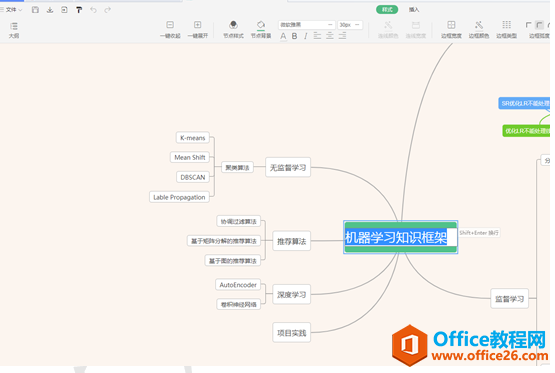
Task: Click the download/export icon
Action: tap(50, 10)
